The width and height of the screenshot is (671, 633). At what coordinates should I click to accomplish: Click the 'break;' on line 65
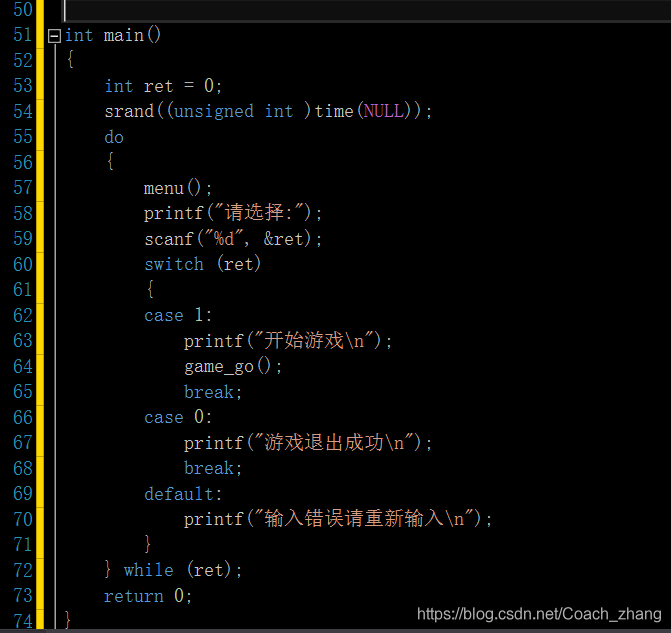pos(213,392)
